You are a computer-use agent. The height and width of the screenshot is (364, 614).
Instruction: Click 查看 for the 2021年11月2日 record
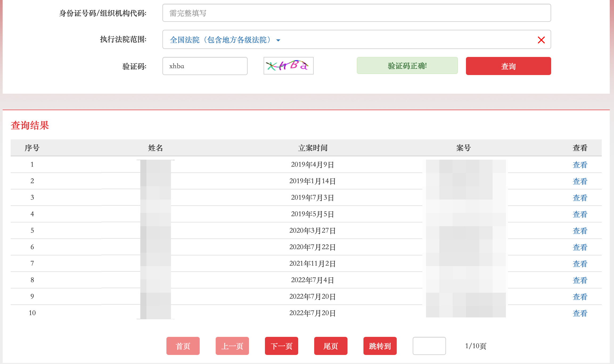point(580,264)
